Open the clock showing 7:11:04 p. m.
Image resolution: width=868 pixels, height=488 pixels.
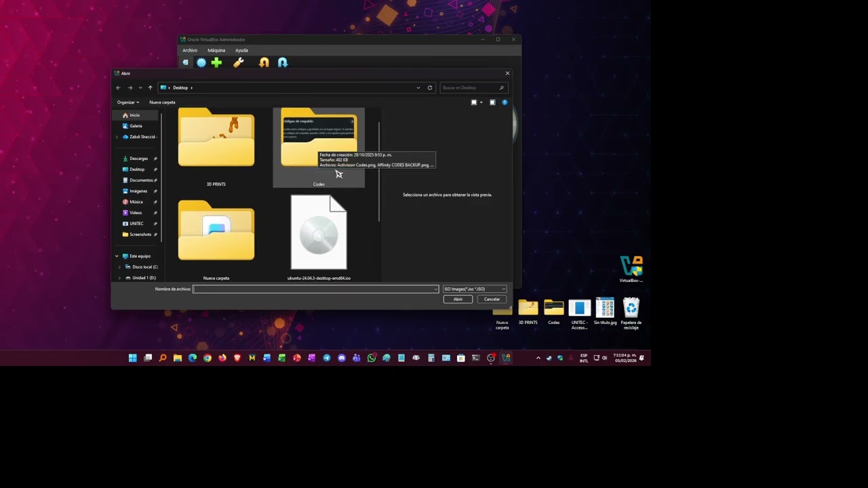(625, 358)
